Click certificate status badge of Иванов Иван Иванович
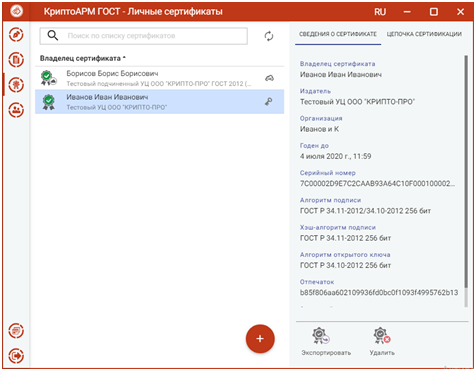This screenshot has height=371, width=476. pyautogui.click(x=49, y=102)
